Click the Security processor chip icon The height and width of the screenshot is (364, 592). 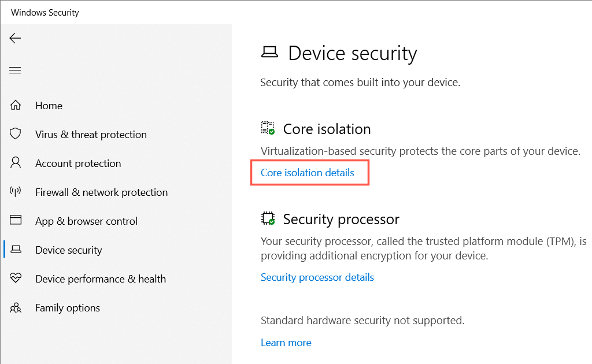[x=268, y=219]
